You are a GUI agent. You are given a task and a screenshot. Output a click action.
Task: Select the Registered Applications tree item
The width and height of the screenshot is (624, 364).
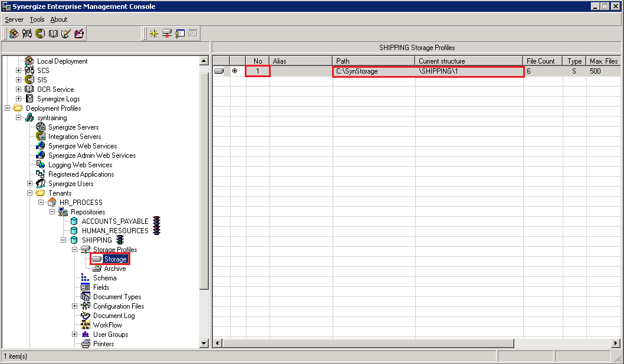81,174
